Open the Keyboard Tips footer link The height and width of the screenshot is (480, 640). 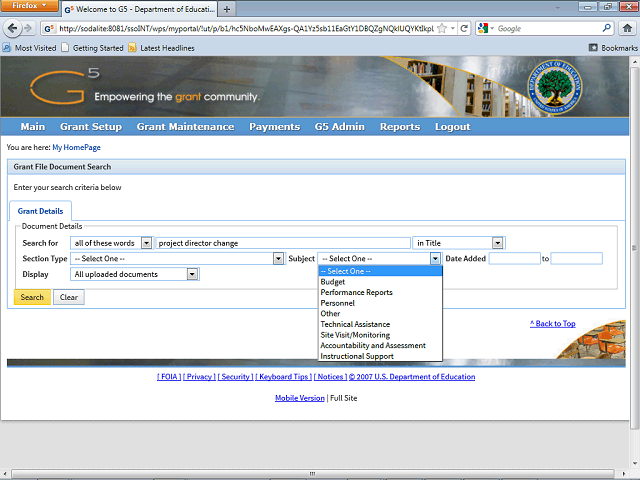pos(284,376)
